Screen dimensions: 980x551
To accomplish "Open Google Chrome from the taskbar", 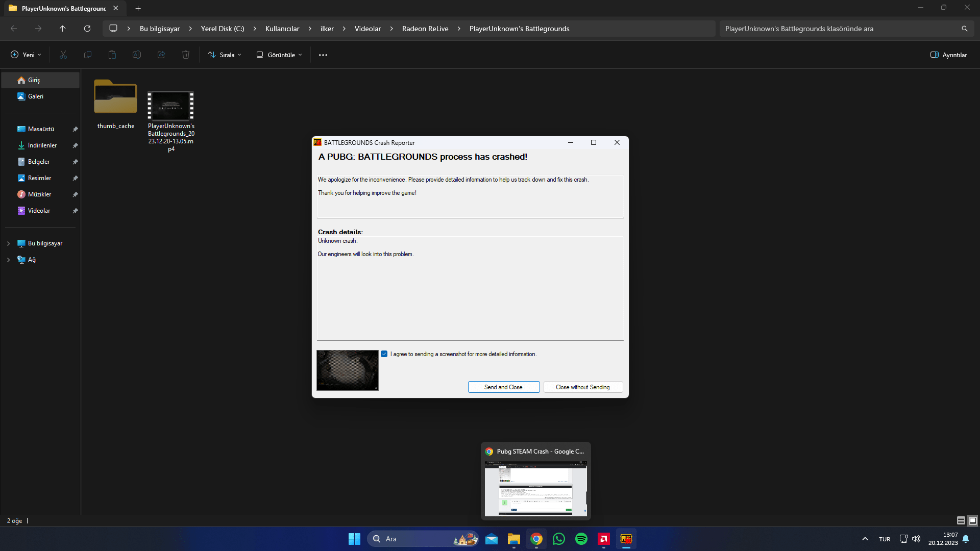I will [536, 539].
